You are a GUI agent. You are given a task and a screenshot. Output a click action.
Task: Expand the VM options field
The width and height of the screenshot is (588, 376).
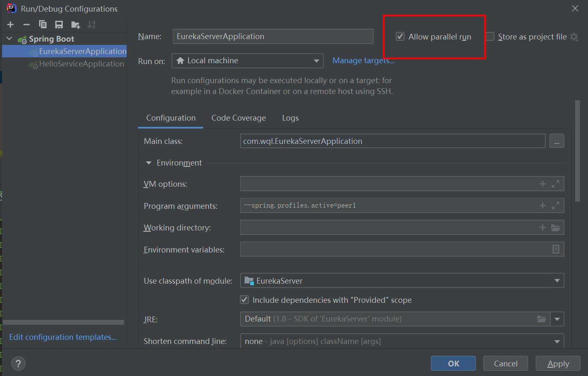pos(556,184)
